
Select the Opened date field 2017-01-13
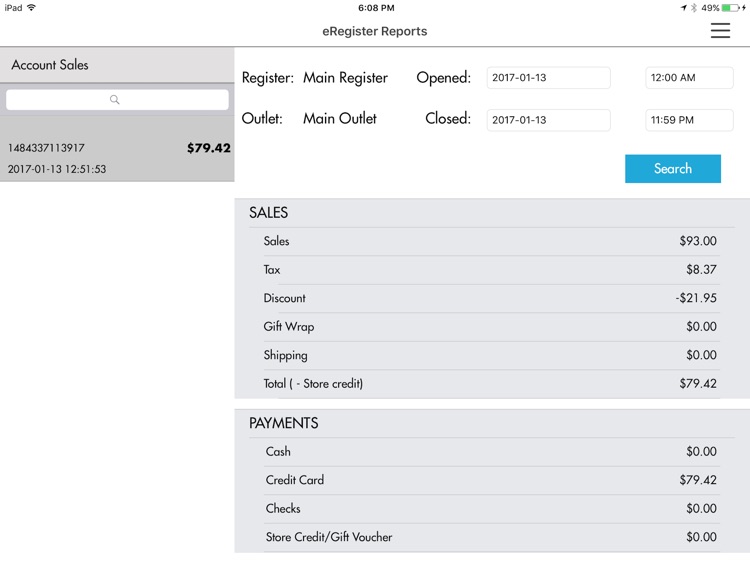pos(549,77)
